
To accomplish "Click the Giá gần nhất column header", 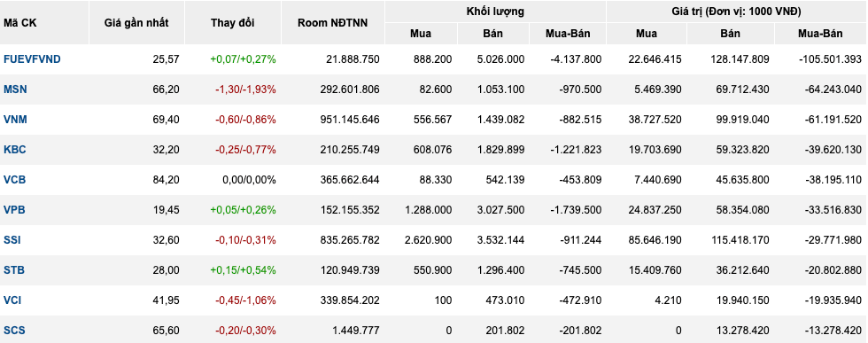I will coord(136,23).
